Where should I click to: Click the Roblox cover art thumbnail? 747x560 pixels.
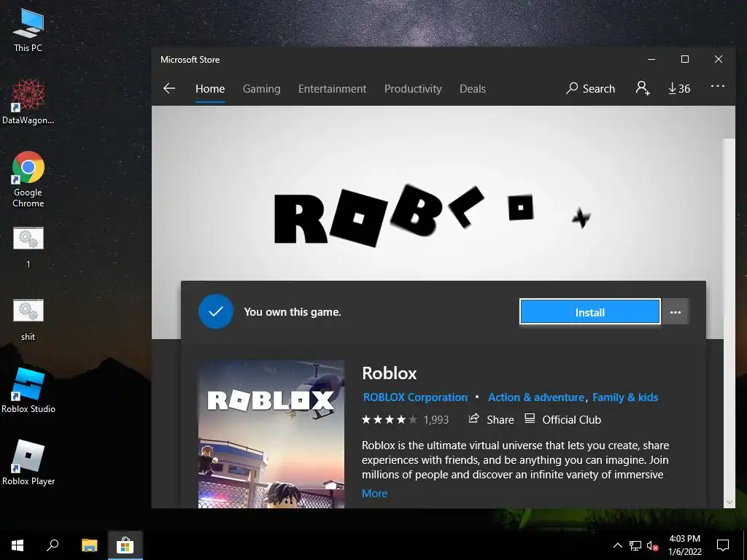[271, 434]
